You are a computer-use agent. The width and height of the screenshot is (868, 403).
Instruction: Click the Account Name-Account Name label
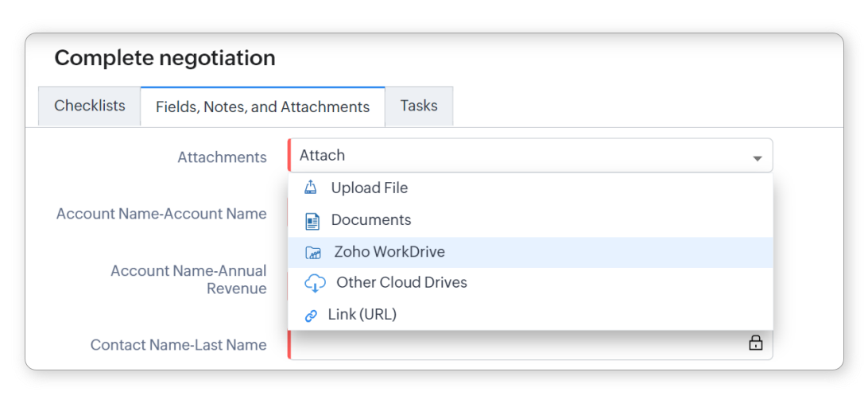pyautogui.click(x=161, y=214)
